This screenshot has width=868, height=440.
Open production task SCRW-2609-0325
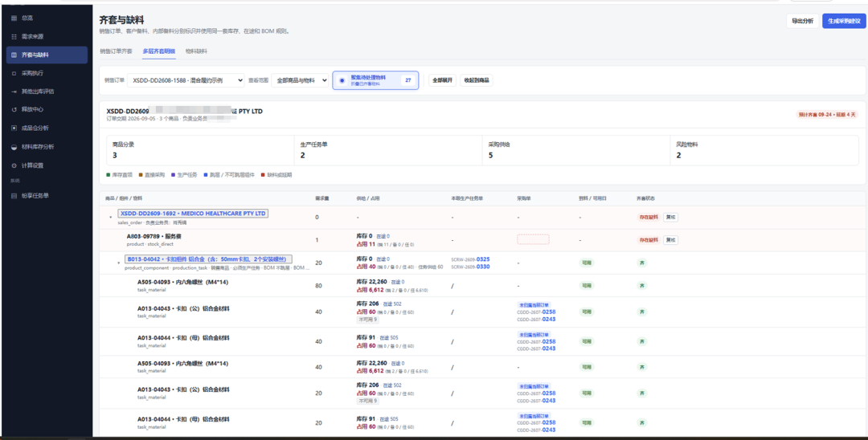coord(470,259)
